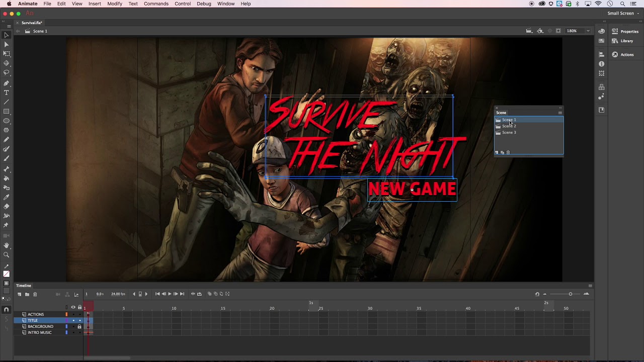The width and height of the screenshot is (644, 362).
Task: Lock the INTRO MUSIC layer
Action: click(79, 332)
